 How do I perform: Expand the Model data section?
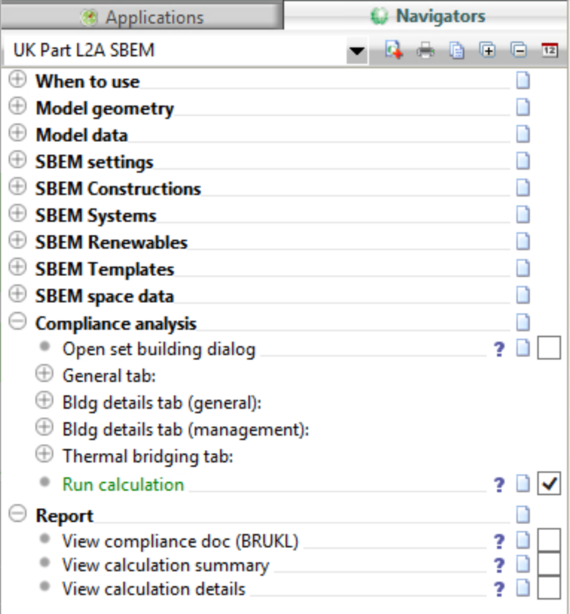pos(18,133)
